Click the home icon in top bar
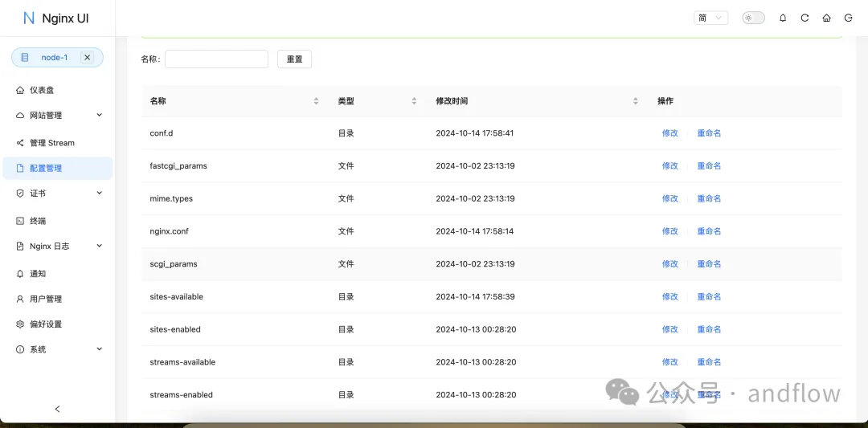 click(x=826, y=18)
